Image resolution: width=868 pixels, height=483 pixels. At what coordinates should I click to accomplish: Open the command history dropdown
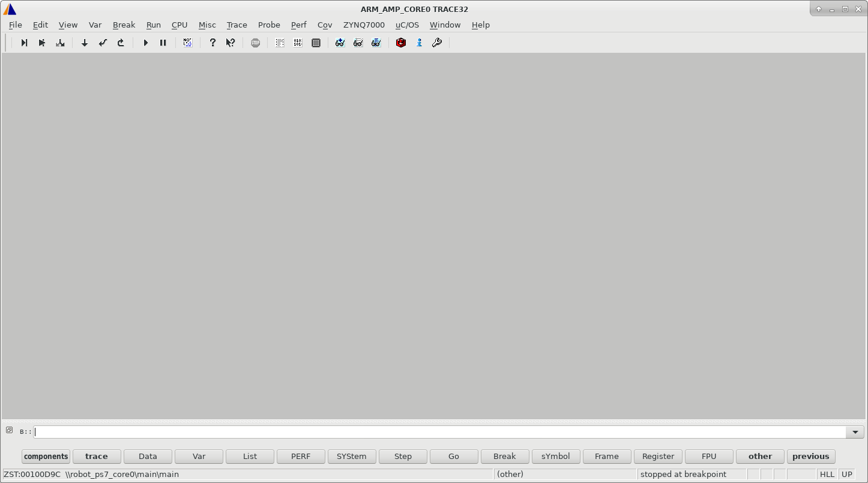855,431
